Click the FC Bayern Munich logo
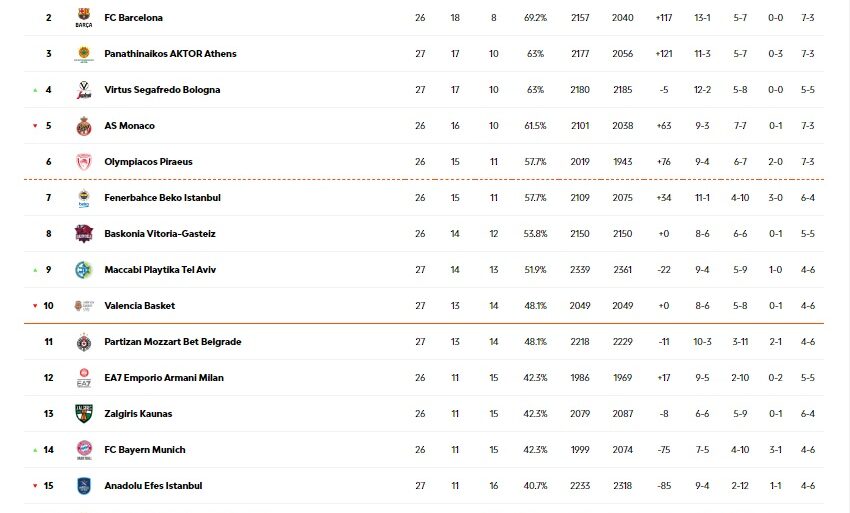Image resolution: width=850 pixels, height=513 pixels. (84, 450)
